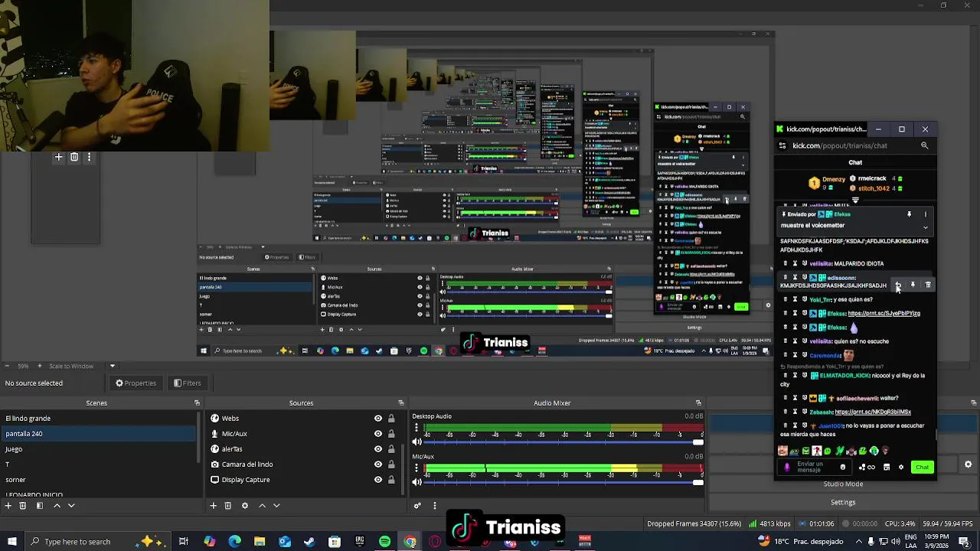This screenshot has height=551, width=980.
Task: Adjust the Desktop Audio volume slider
Action: [563, 442]
